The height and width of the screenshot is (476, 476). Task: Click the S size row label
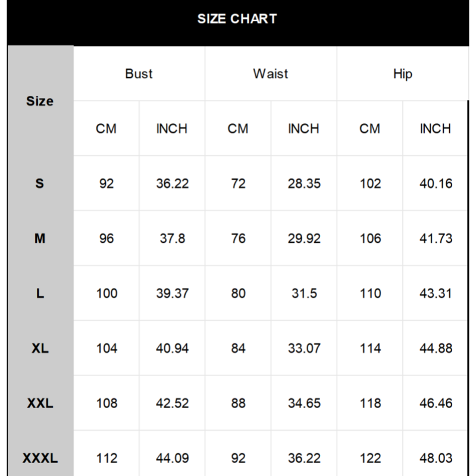point(40,183)
